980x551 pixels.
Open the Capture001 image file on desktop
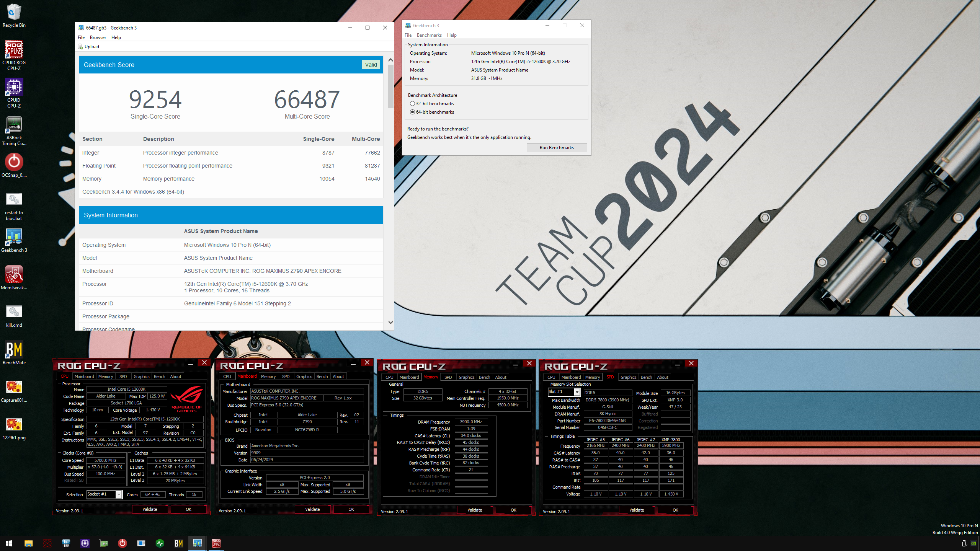tap(14, 390)
